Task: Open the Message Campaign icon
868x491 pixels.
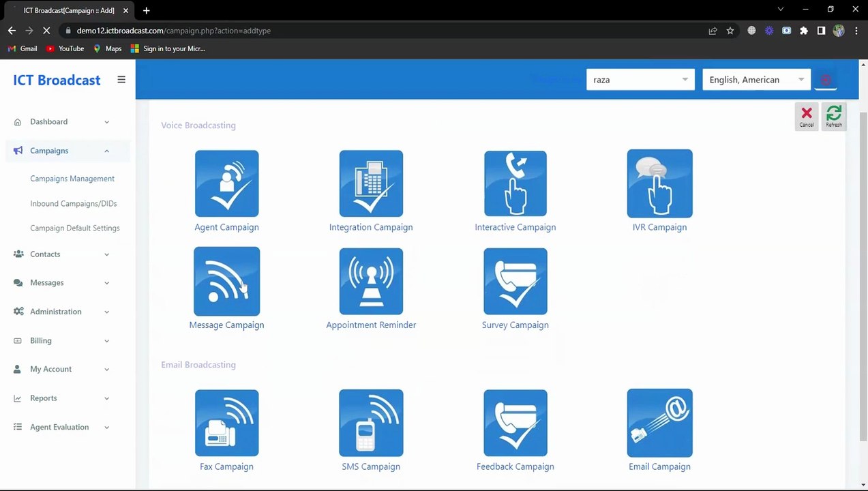Action: tap(226, 281)
